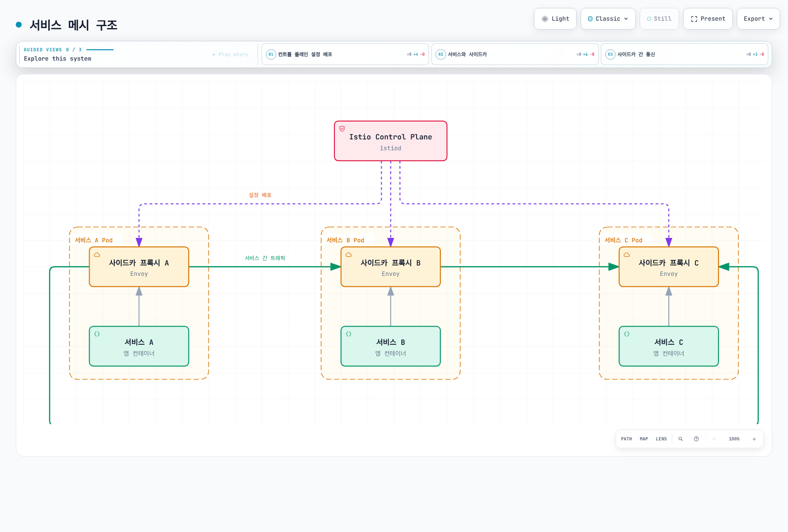Zoom out with the minus button
The height and width of the screenshot is (532, 788).
pyautogui.click(x=714, y=439)
